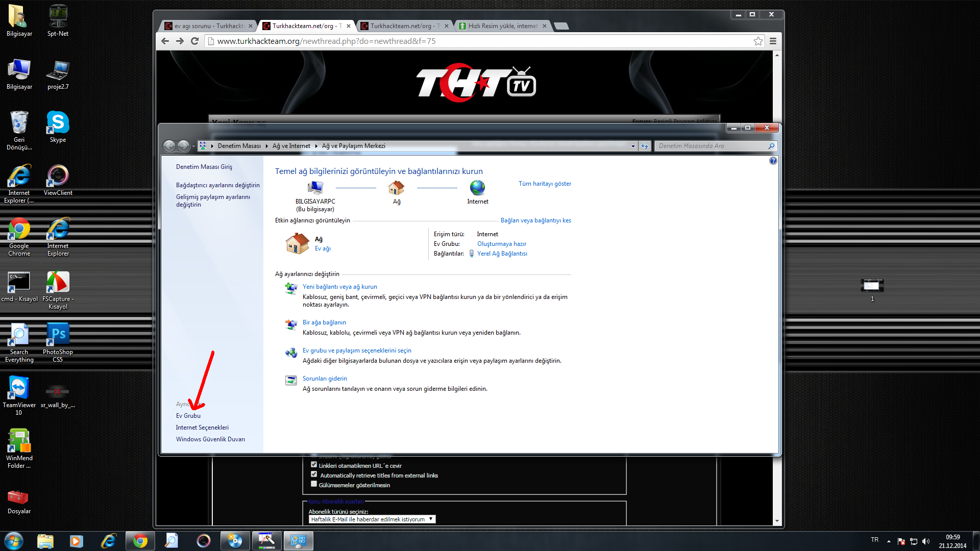Go back in the Chrome browser
This screenshot has height=551, width=980.
165,41
